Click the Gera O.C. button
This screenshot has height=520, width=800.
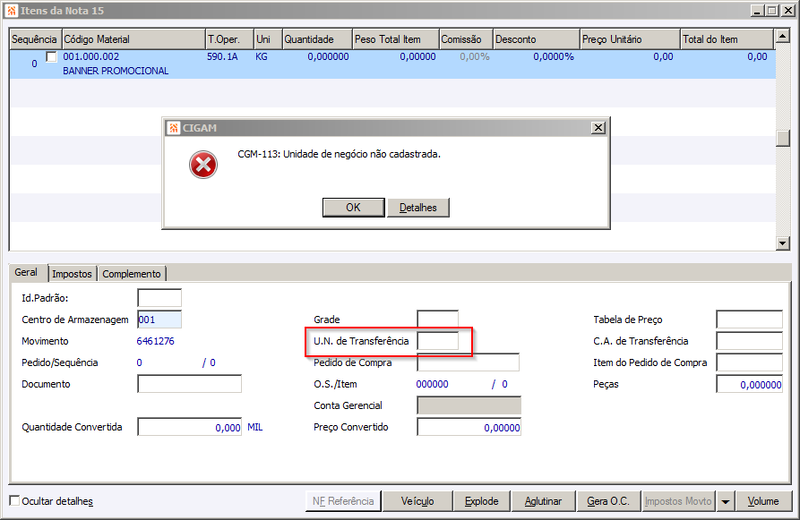pyautogui.click(x=608, y=501)
